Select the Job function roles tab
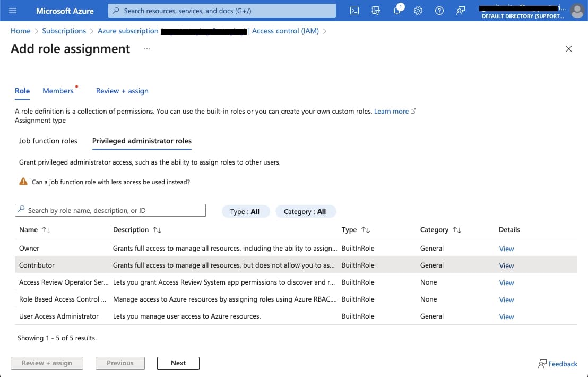Viewport: 588px width, 377px height. pos(48,141)
